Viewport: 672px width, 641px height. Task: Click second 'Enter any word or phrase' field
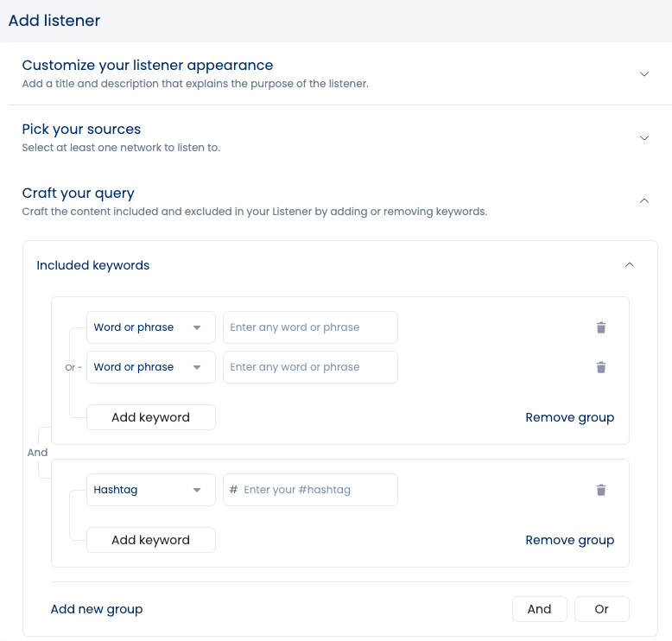(x=310, y=367)
